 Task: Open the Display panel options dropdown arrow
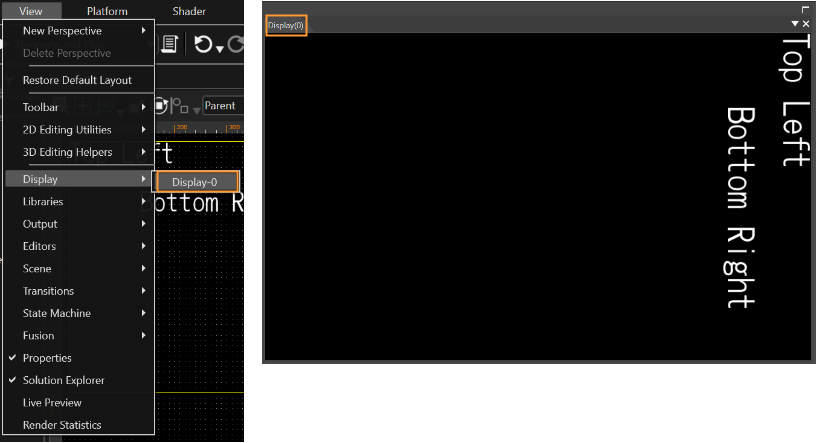(795, 23)
